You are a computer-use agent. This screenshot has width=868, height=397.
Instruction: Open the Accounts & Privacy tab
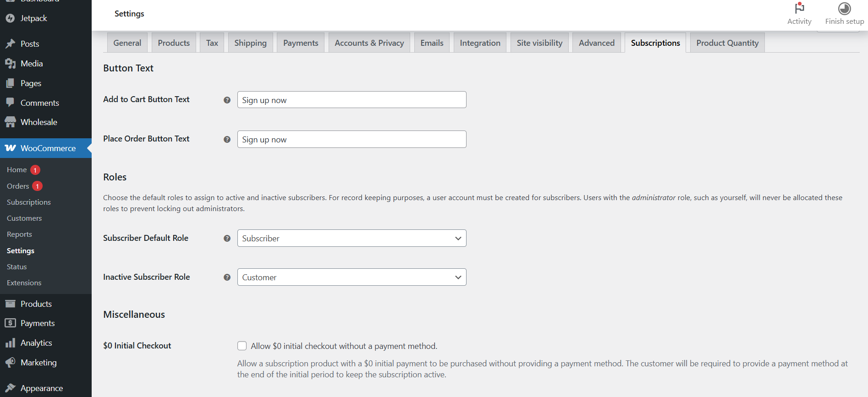[369, 42]
